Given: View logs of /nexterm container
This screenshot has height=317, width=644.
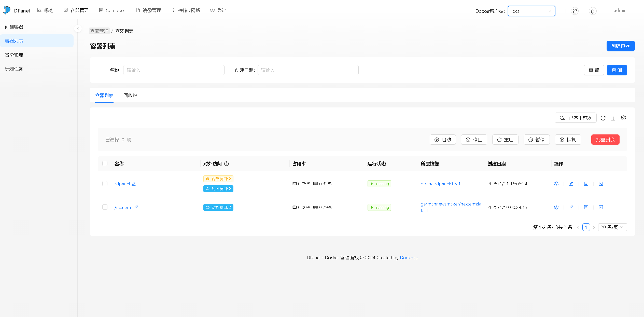Looking at the screenshot, I should [x=586, y=207].
